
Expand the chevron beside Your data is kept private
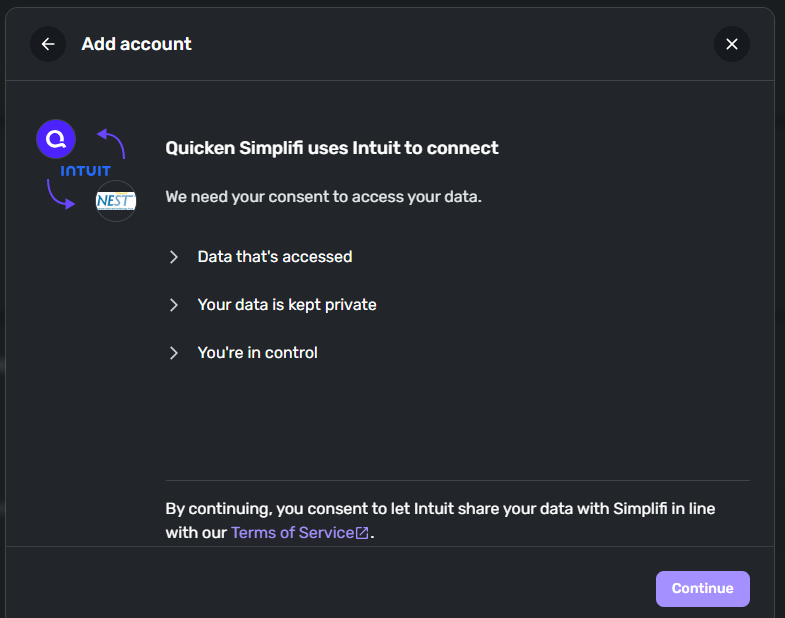tap(174, 305)
